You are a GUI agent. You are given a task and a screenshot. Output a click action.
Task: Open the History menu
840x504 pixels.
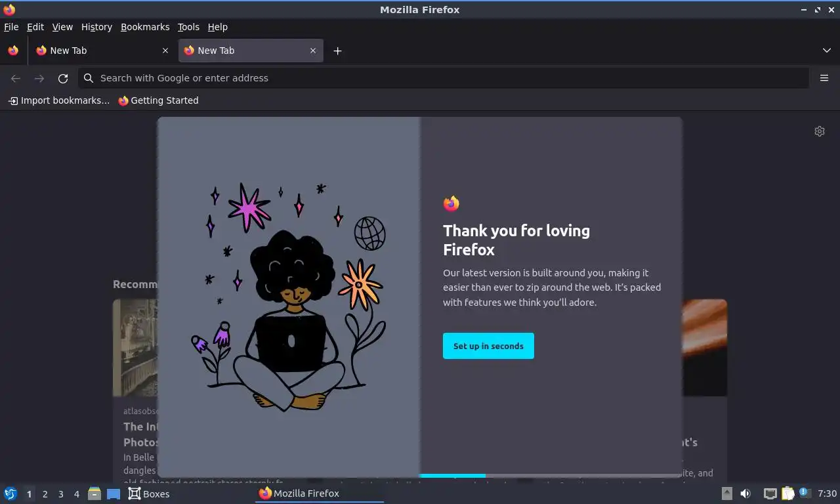point(96,27)
